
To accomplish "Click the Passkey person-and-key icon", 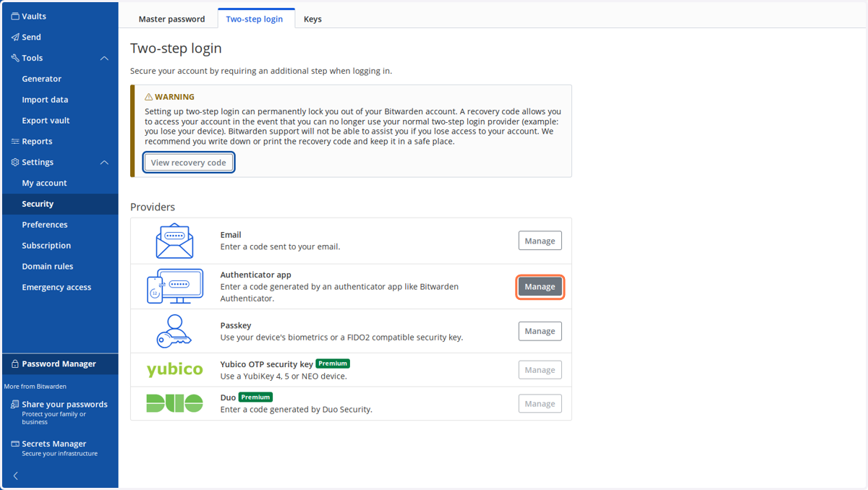I will pos(174,331).
